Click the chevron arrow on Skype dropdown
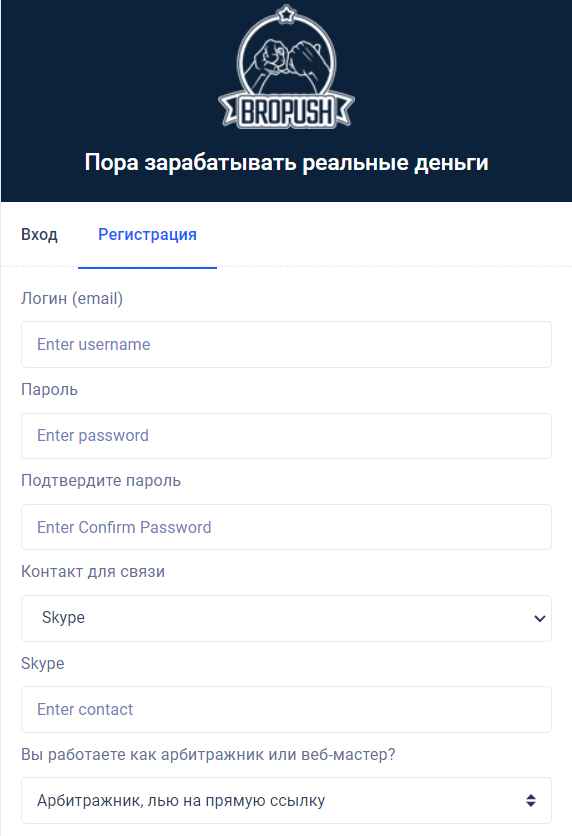This screenshot has width=572, height=836. pos(539,618)
